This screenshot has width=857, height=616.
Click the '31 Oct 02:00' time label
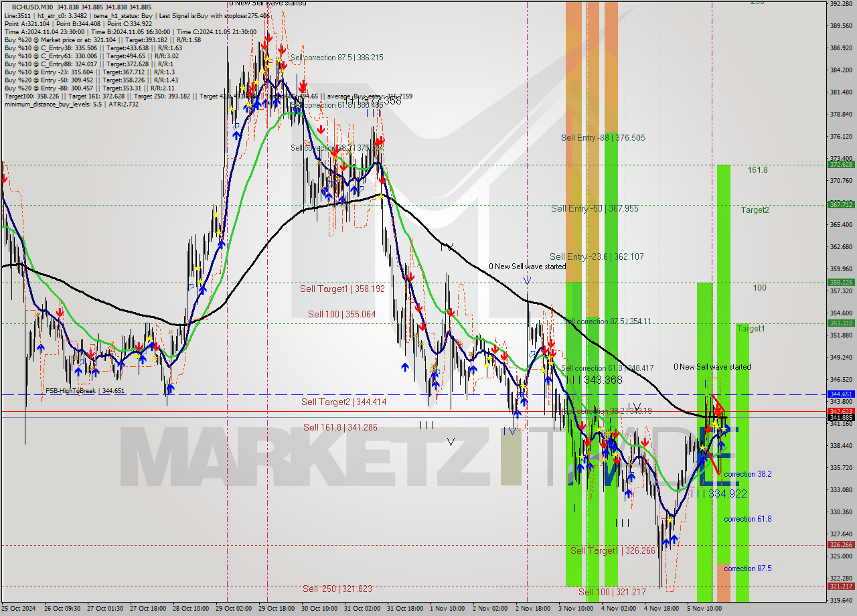coord(362,609)
